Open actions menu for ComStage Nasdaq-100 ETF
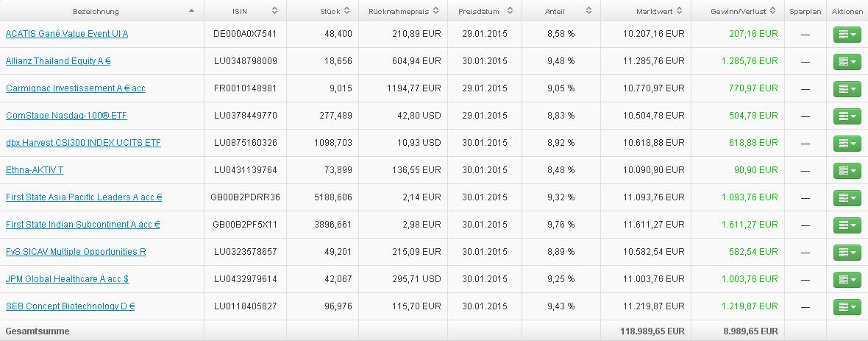Screen dimensions: 868x341 tap(847, 116)
